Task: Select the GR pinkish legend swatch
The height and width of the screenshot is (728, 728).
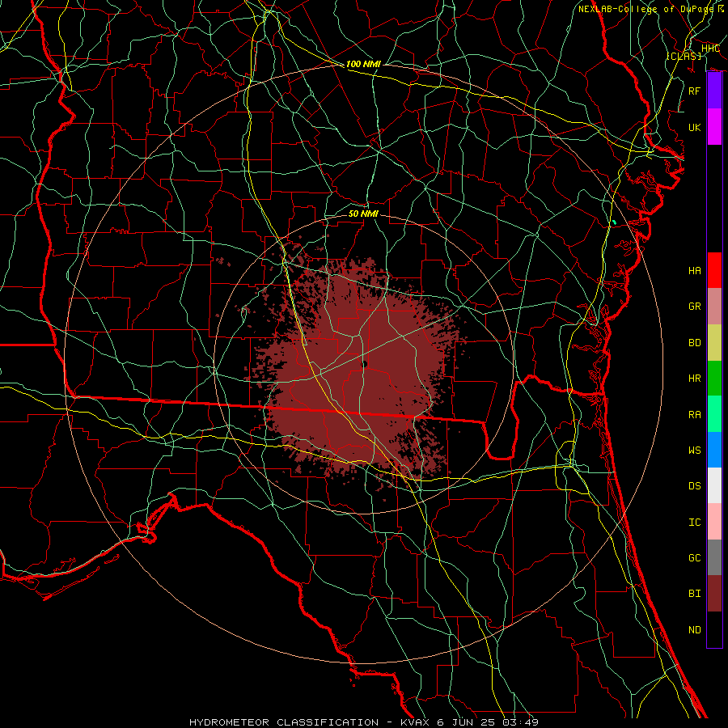Action: (714, 306)
